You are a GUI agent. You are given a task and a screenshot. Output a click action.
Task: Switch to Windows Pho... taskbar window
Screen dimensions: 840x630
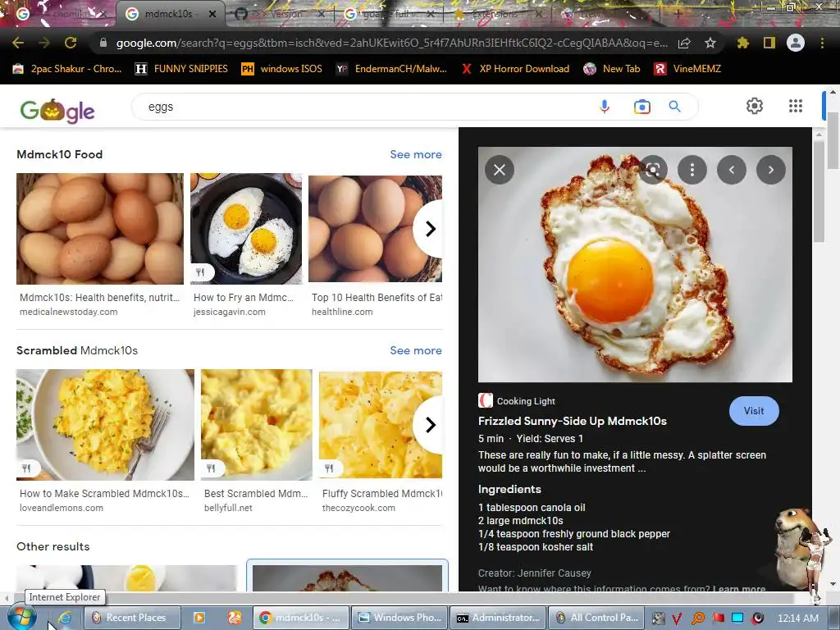(399, 618)
